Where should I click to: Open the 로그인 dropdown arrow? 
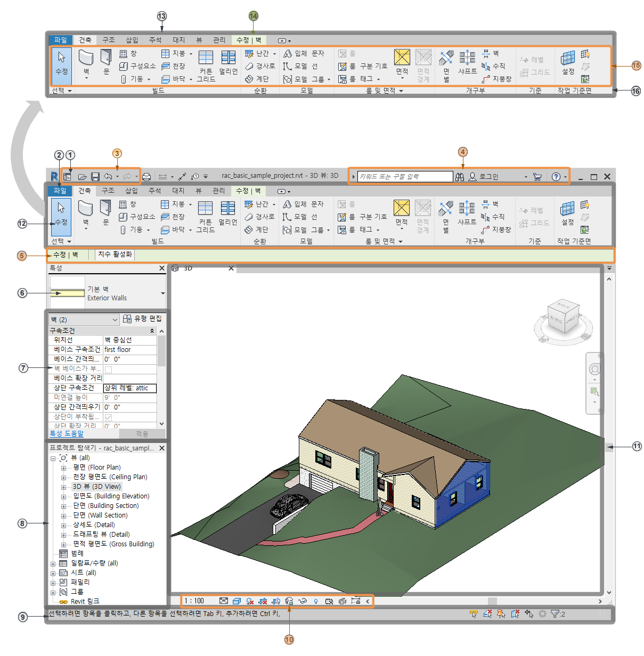pos(526,177)
